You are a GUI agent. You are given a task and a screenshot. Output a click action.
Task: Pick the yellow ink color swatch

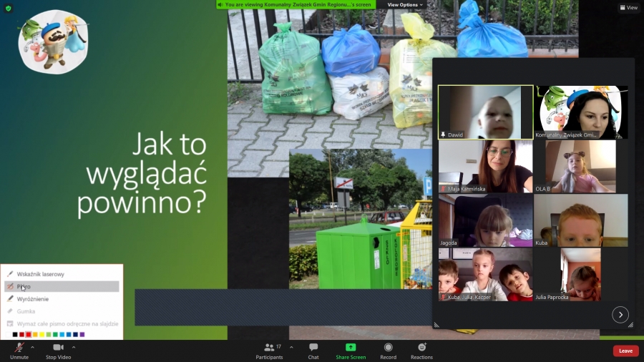click(42, 335)
